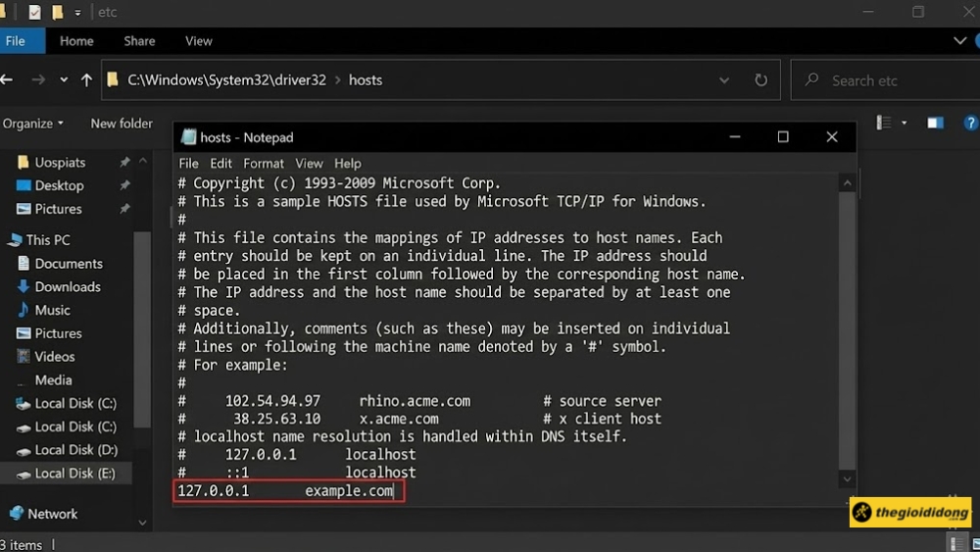Open the recent locations dropdown arrow

tap(64, 80)
